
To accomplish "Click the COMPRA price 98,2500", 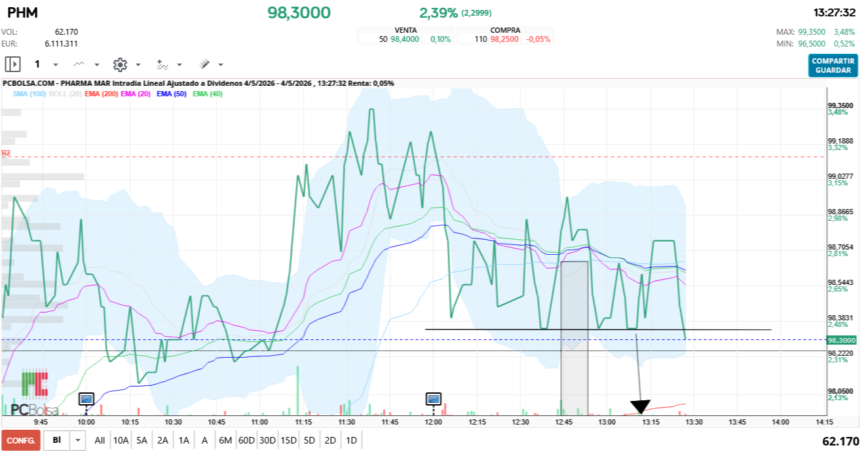I will click(x=504, y=39).
